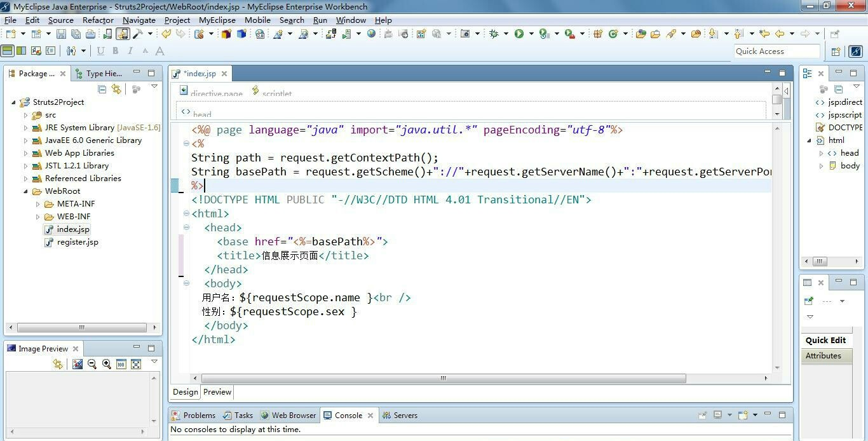Click Collapse All in Package Explorer

[x=102, y=89]
